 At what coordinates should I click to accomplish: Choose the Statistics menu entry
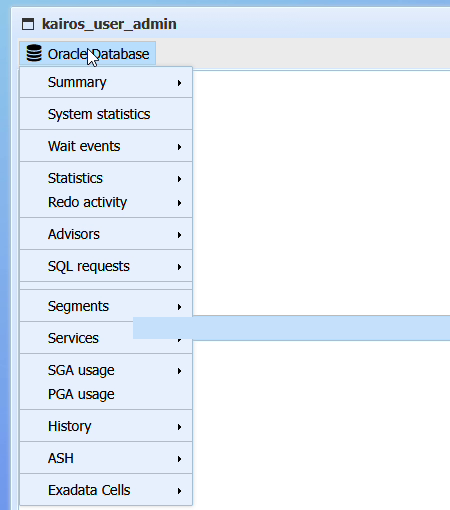coord(106,178)
